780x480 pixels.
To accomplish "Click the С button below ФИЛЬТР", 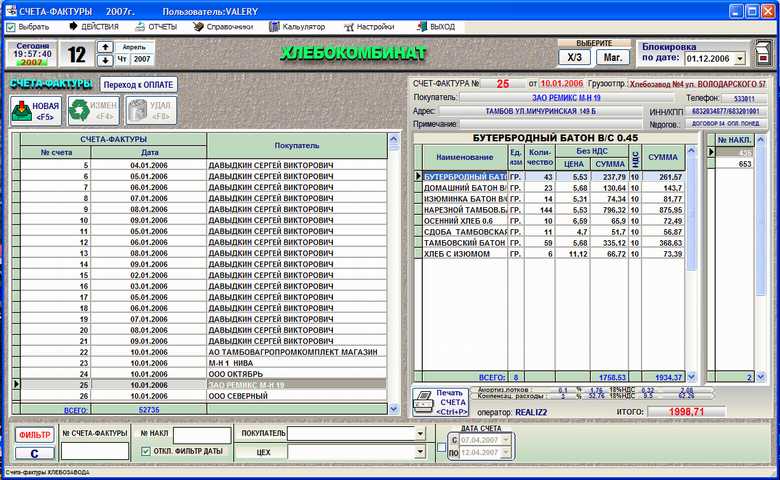I will pos(34,453).
